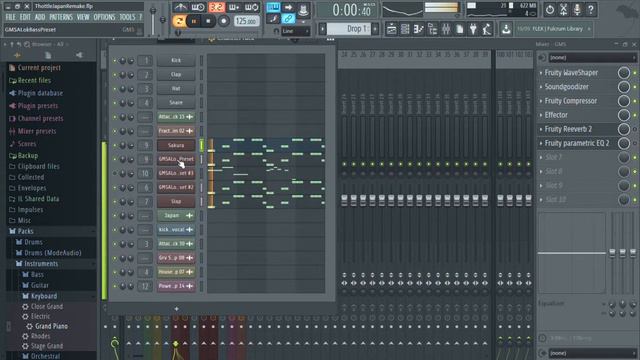Open the mixer top (none) input dropdown
Image resolution: width=640 pixels, height=360 pixels.
(x=592, y=58)
